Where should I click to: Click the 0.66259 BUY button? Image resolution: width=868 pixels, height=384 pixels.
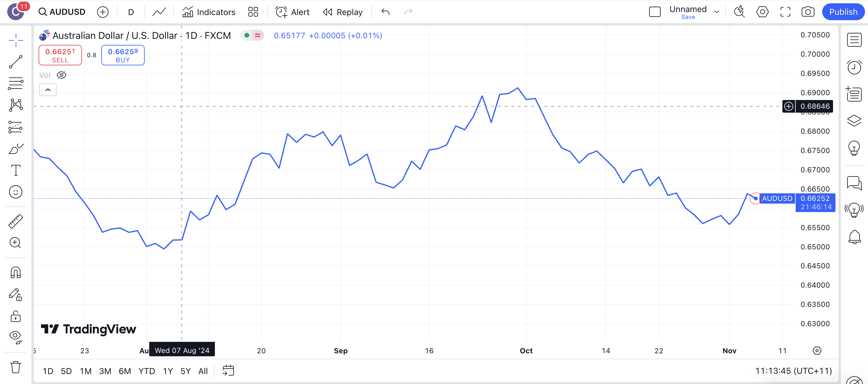pyautogui.click(x=123, y=55)
